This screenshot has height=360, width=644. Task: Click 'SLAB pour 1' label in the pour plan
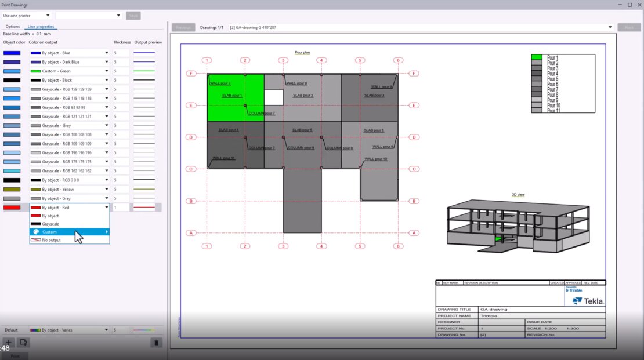coord(232,96)
